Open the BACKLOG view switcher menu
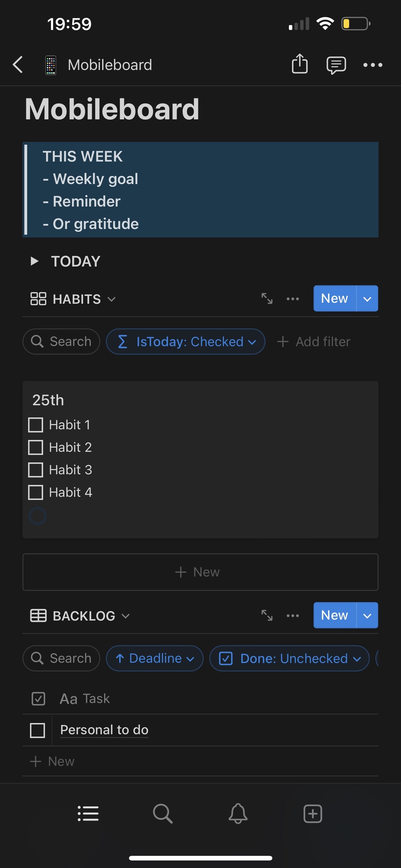This screenshot has height=868, width=401. point(81,616)
